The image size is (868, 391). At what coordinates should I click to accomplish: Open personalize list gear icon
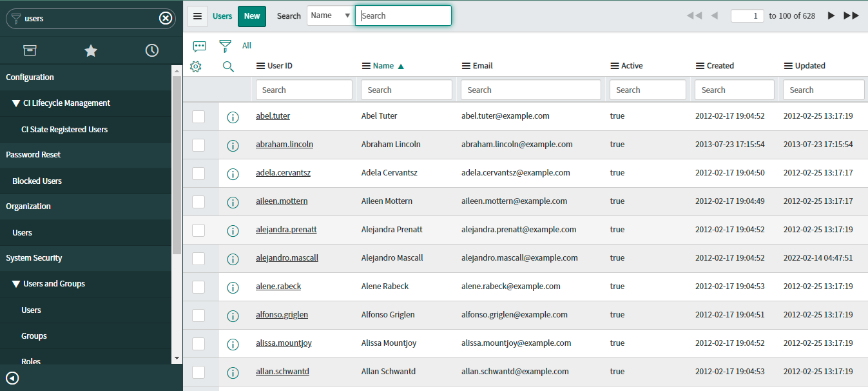pyautogui.click(x=196, y=66)
